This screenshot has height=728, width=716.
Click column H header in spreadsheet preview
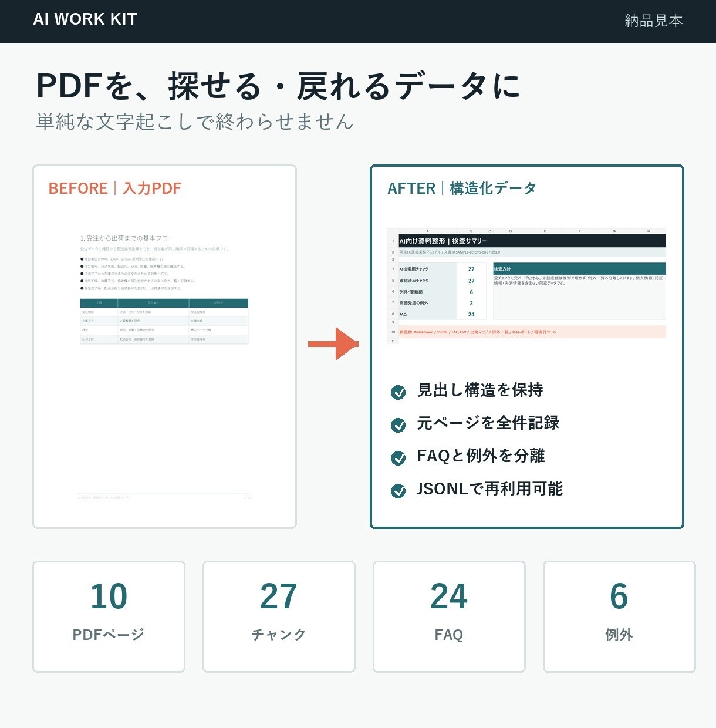(649, 231)
